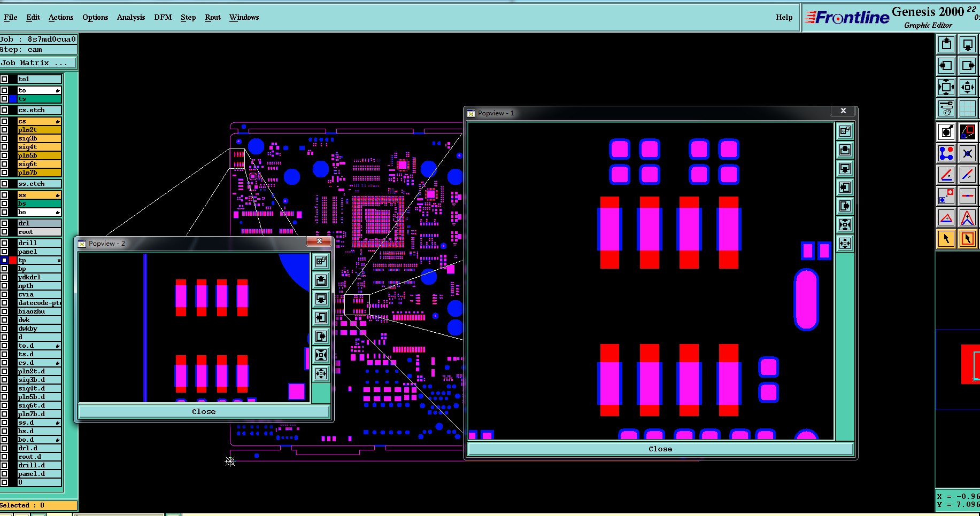This screenshot has width=980, height=516.
Task: Click the pan right icon in Popview 2
Action: [x=321, y=336]
